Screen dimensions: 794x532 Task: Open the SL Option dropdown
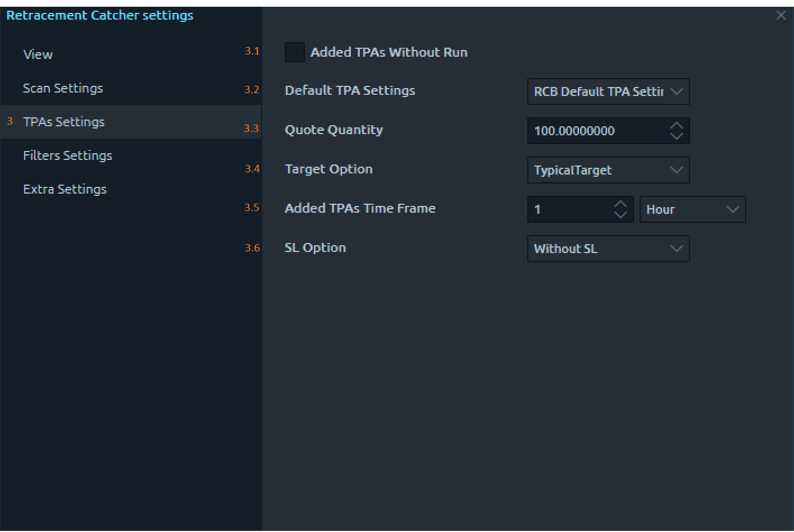[x=599, y=249]
